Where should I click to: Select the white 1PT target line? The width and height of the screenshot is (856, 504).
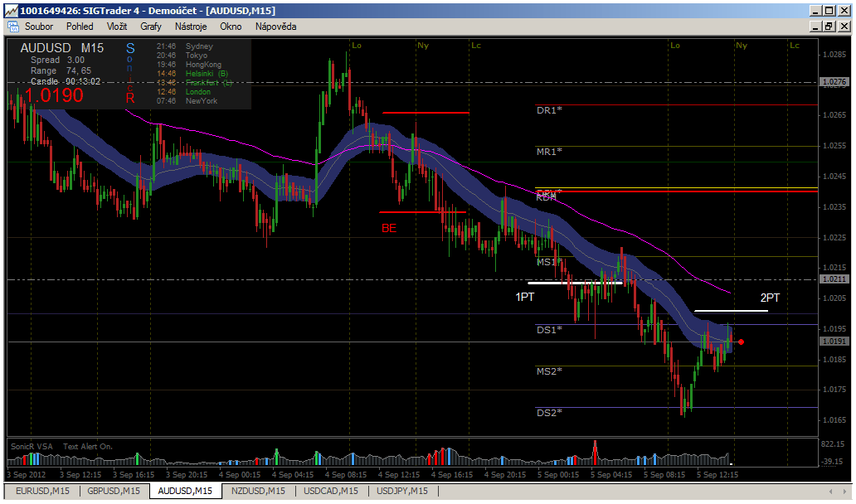(576, 283)
